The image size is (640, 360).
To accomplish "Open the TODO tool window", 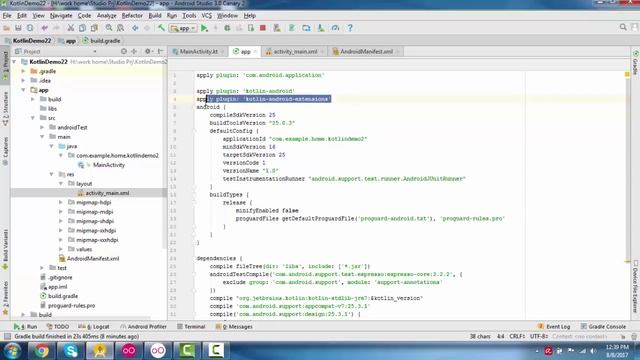I will point(58,327).
